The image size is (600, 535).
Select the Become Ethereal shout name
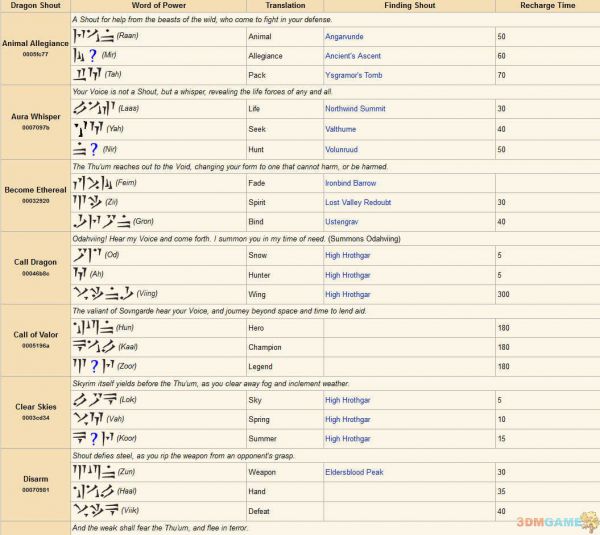click(x=35, y=190)
